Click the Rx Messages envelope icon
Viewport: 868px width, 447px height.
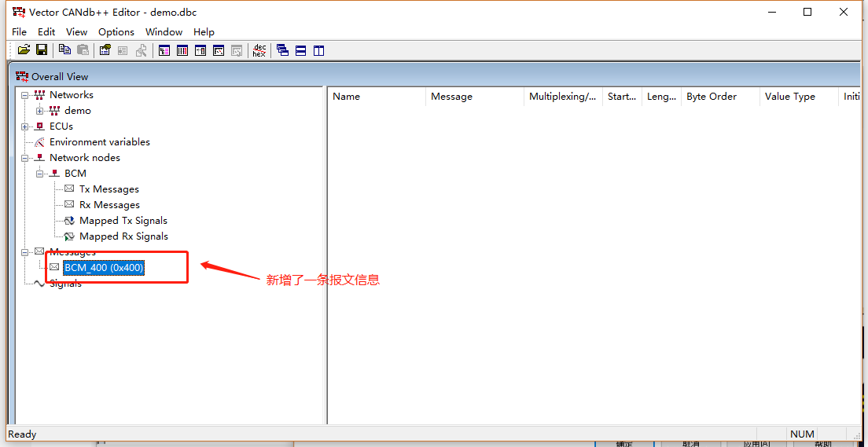[69, 205]
